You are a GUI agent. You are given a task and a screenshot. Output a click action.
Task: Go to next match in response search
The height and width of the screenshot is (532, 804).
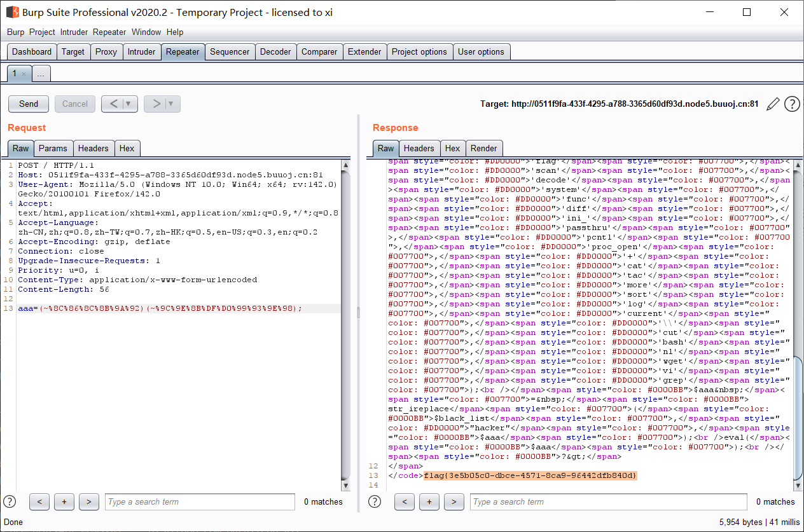click(x=454, y=501)
